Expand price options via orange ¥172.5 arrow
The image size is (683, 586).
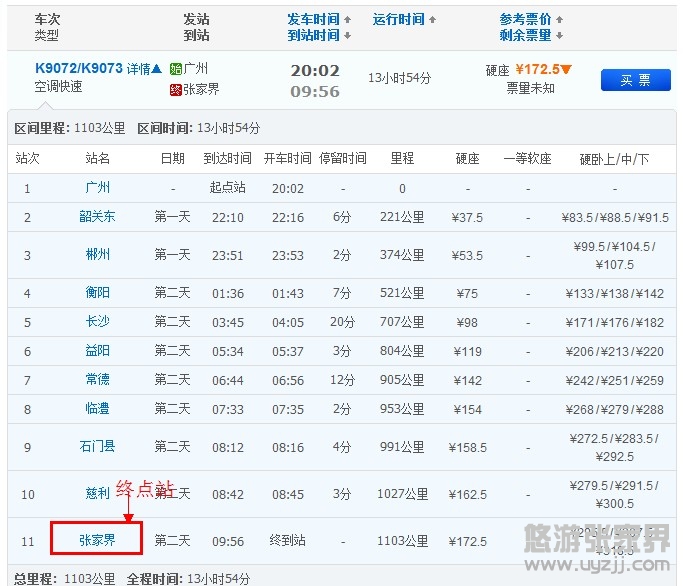coord(566,70)
